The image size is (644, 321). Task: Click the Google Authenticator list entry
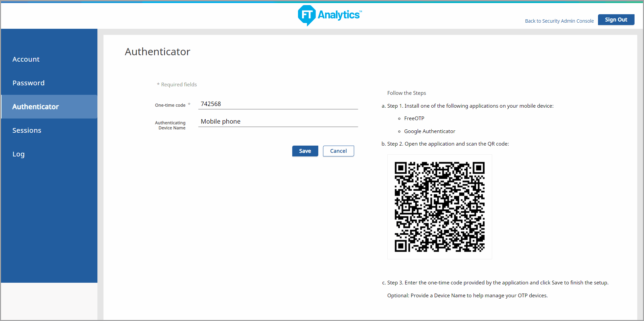pyautogui.click(x=430, y=131)
